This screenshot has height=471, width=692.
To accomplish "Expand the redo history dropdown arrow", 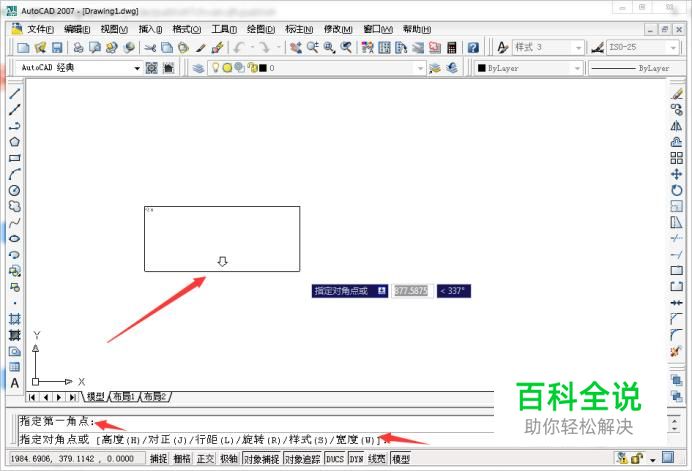I will [x=279, y=47].
